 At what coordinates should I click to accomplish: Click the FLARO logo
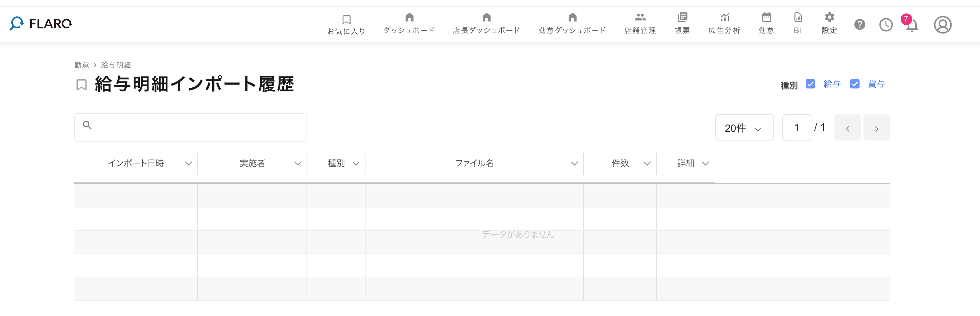tap(41, 24)
